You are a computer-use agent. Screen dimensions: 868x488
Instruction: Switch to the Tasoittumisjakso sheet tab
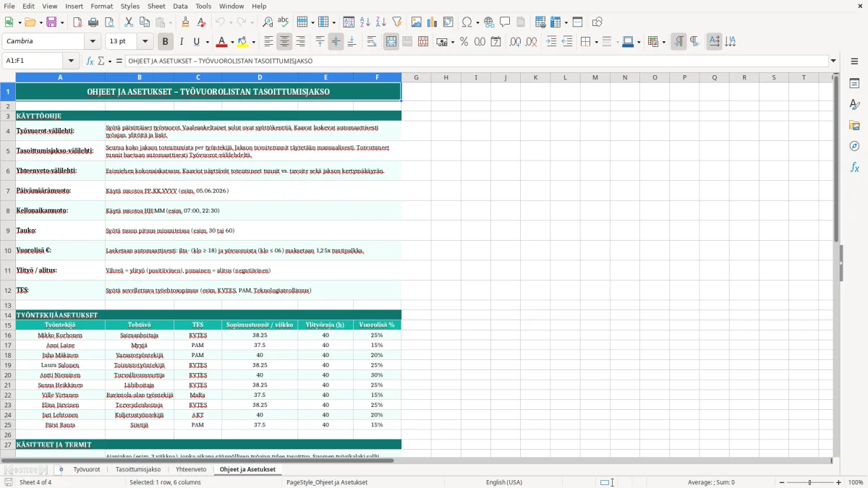(138, 469)
